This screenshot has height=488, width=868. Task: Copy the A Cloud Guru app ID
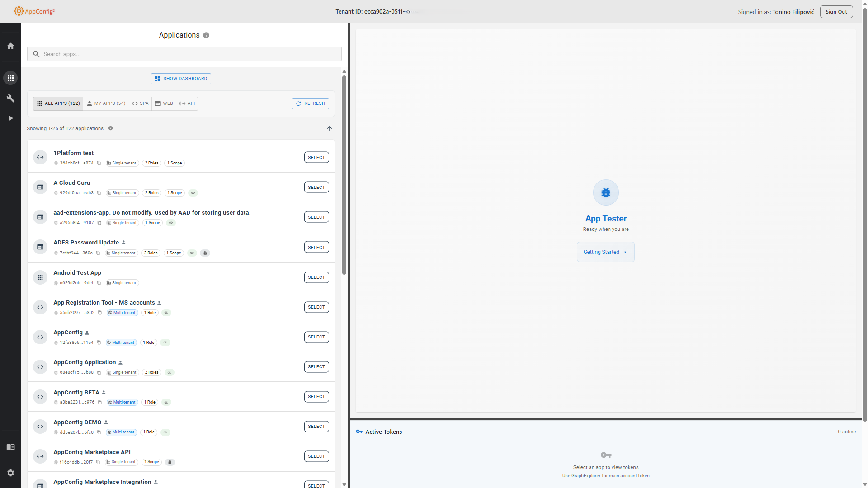point(99,193)
